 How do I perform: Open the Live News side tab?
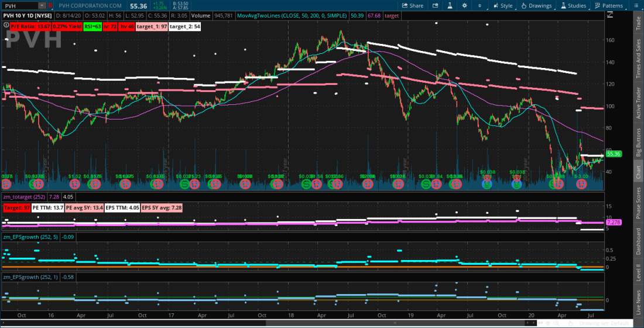638,308
